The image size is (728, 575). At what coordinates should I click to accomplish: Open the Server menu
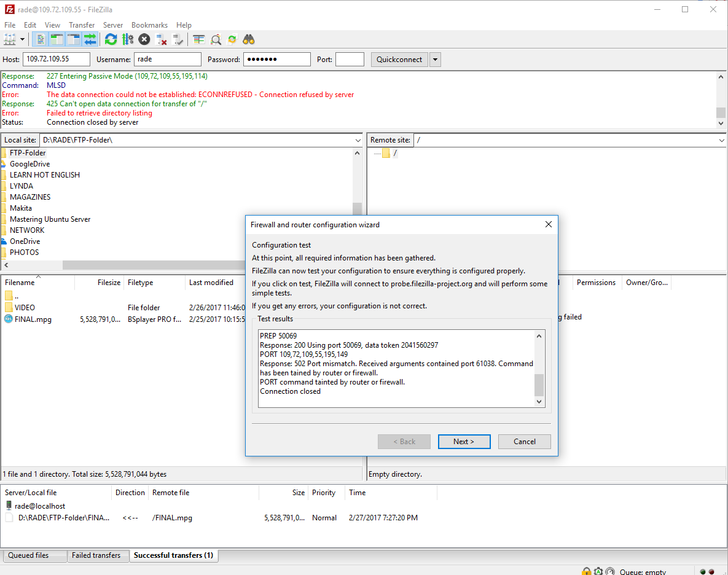pos(113,25)
